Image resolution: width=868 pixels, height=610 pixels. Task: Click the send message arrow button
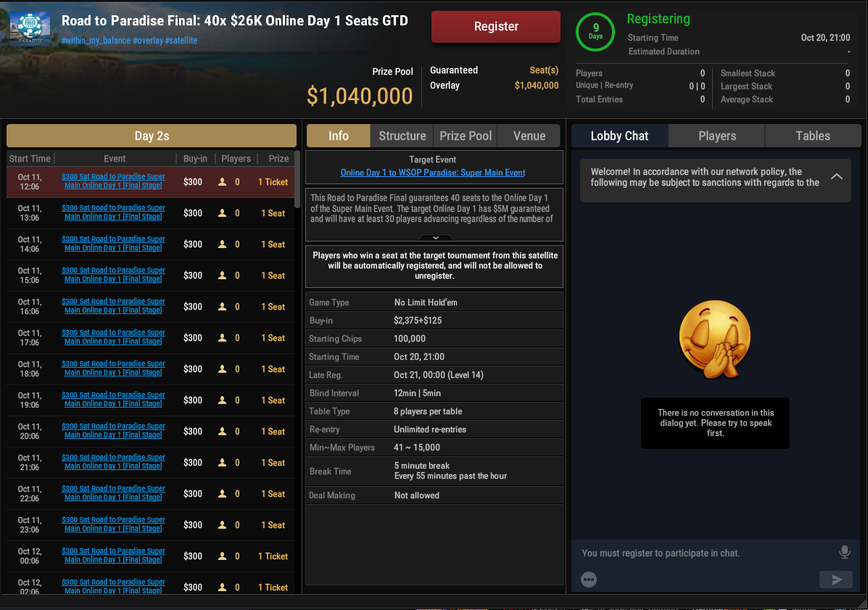836,580
